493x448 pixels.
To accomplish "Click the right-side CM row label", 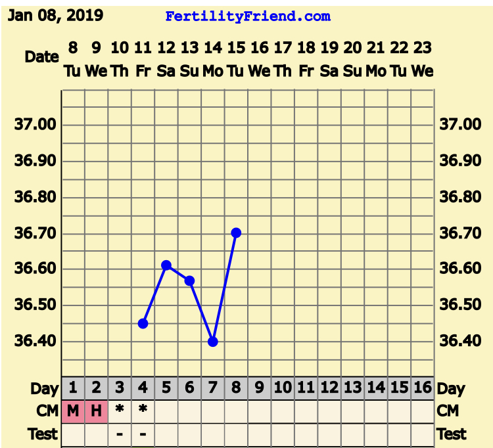I will pos(447,411).
